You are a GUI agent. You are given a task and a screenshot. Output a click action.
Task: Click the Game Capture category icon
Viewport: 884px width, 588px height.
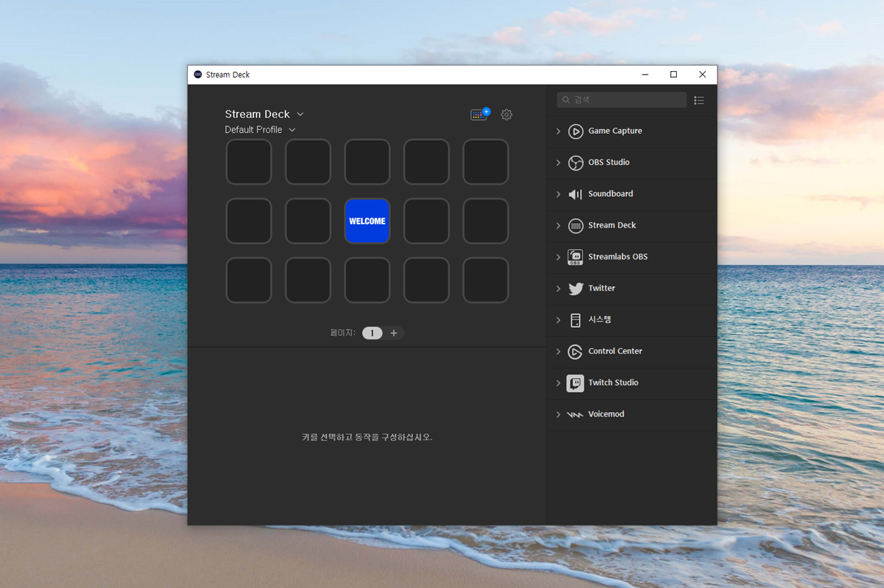tap(575, 131)
